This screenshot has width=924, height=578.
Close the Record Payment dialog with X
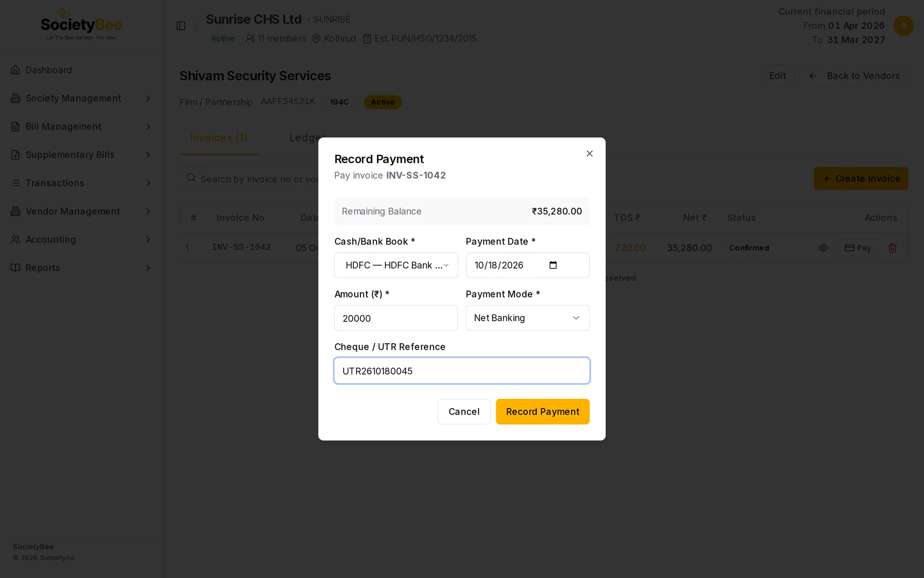coord(590,153)
